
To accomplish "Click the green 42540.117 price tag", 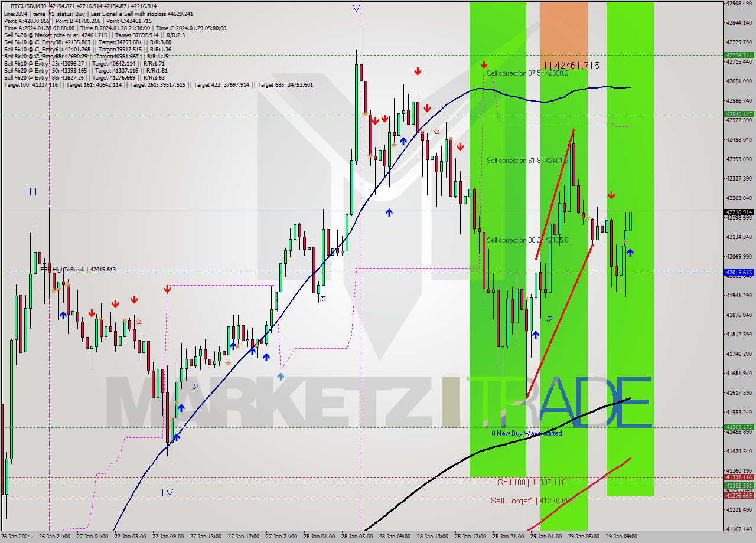I will pos(739,114).
